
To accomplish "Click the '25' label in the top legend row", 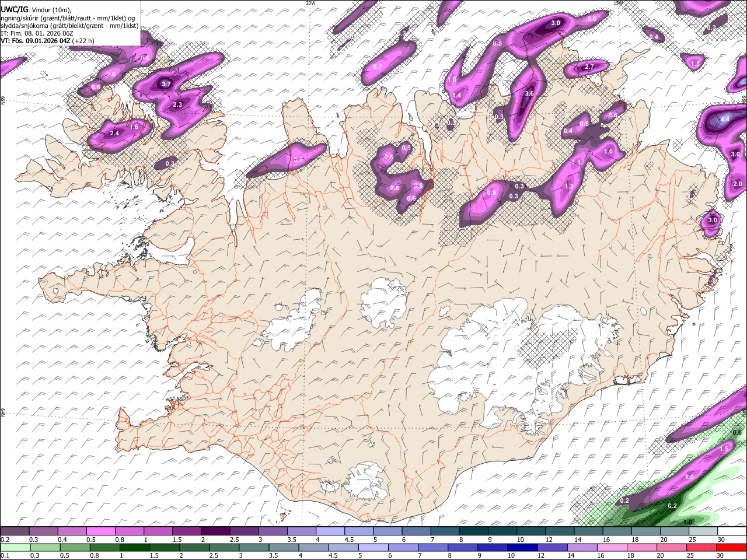I will tap(692, 540).
